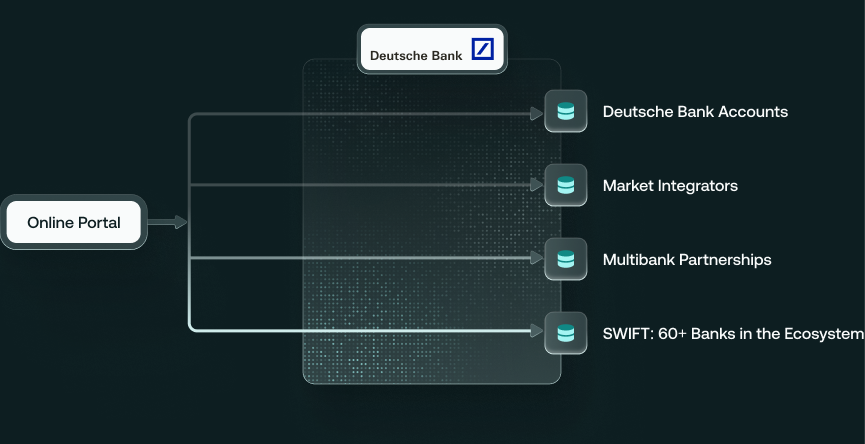Click the Online Portal box

74,222
